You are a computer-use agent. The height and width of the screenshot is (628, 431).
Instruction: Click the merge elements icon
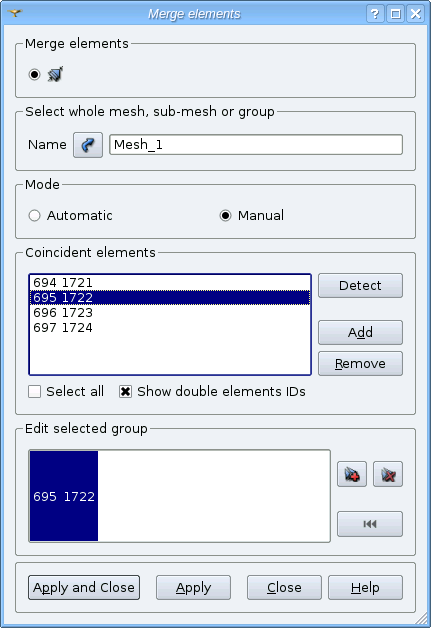tap(55, 74)
